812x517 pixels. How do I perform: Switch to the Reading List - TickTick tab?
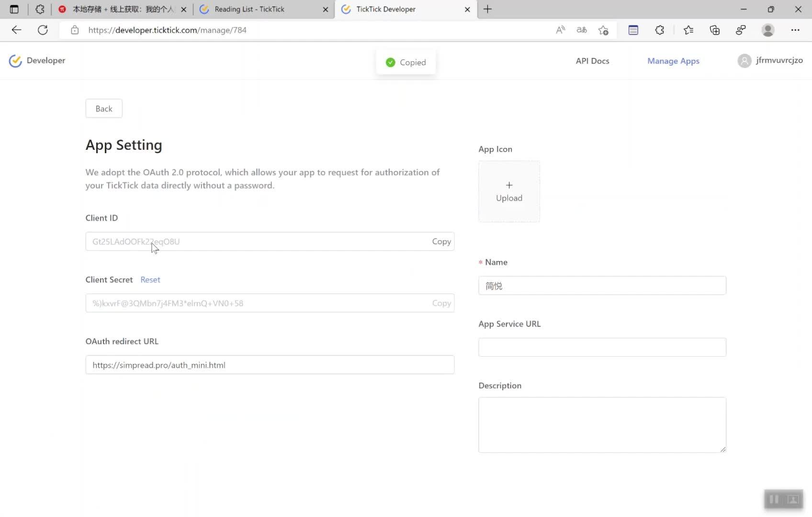pos(264,9)
